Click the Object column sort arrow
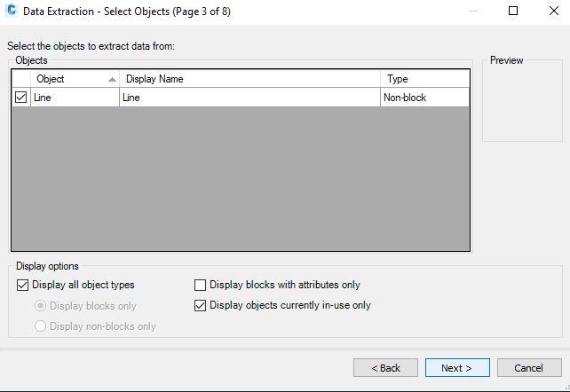 click(112, 79)
